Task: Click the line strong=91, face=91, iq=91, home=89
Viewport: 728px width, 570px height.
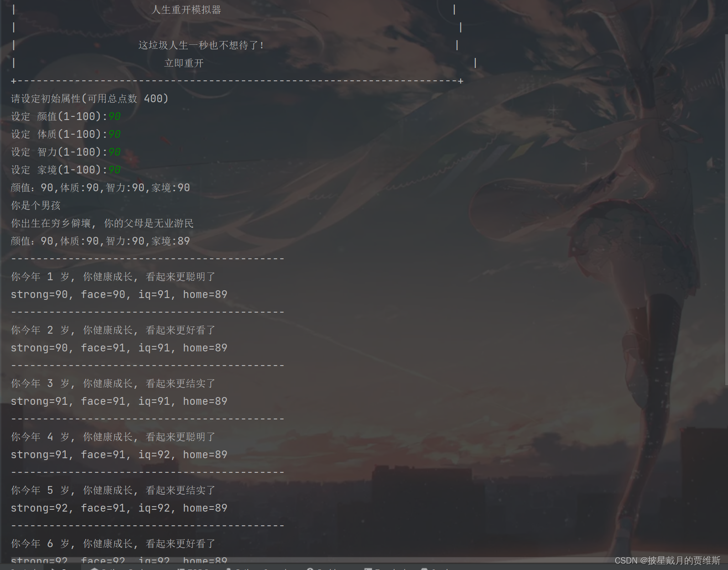Action: coord(119,401)
